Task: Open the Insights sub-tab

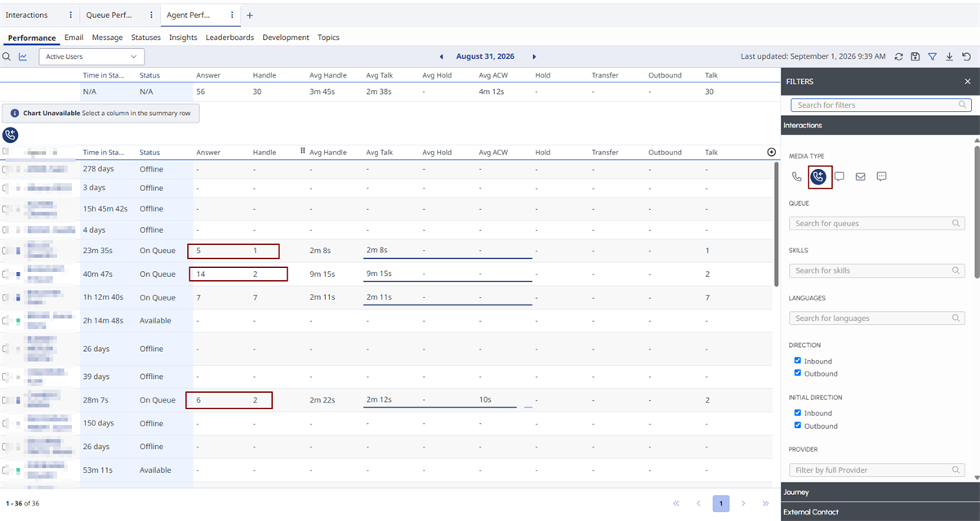Action: [x=183, y=38]
